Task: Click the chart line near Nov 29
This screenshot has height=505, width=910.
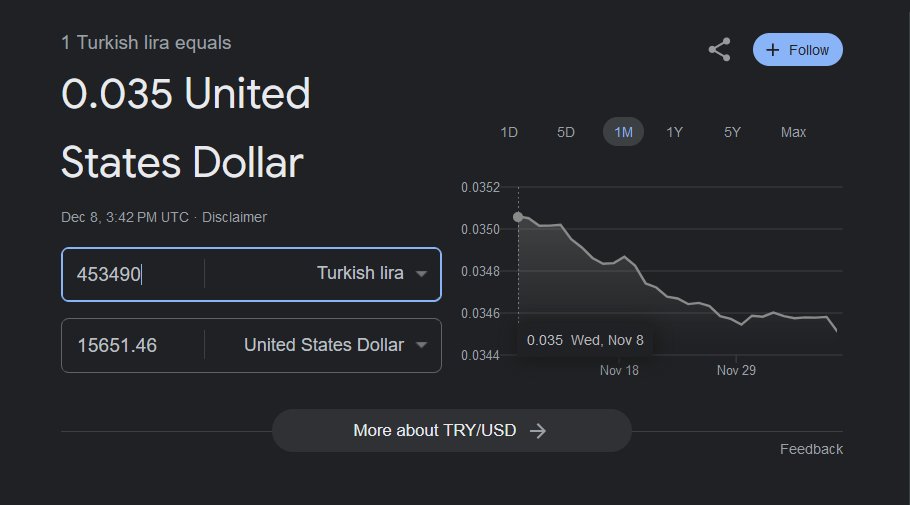Action: 736,322
